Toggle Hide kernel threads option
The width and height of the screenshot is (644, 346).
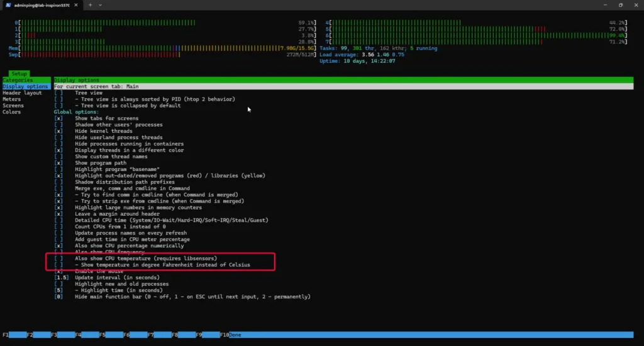58,131
